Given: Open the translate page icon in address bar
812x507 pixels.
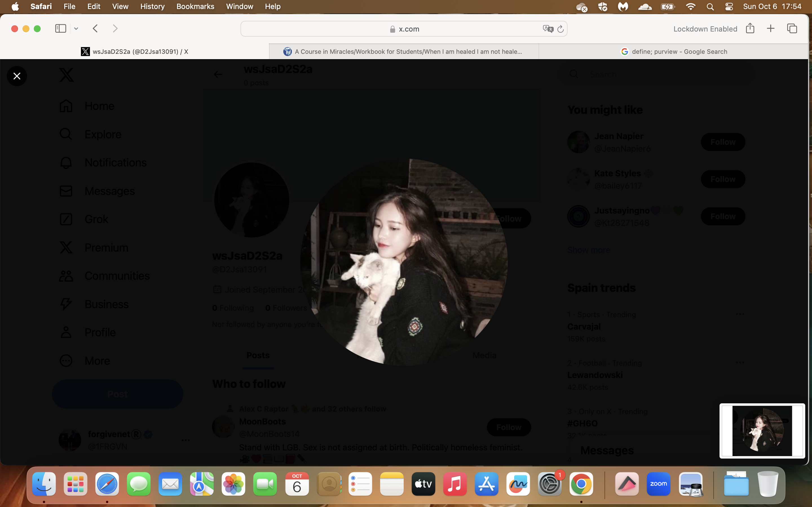Looking at the screenshot, I should point(548,29).
